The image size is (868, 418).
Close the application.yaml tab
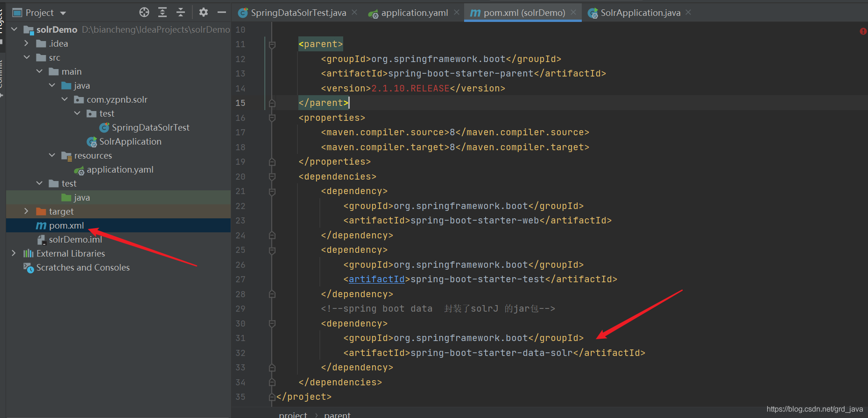456,13
